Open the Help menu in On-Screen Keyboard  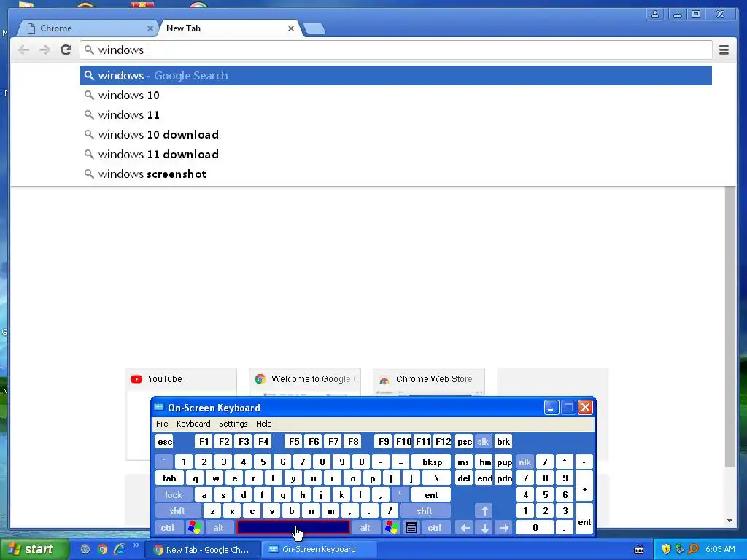(263, 424)
